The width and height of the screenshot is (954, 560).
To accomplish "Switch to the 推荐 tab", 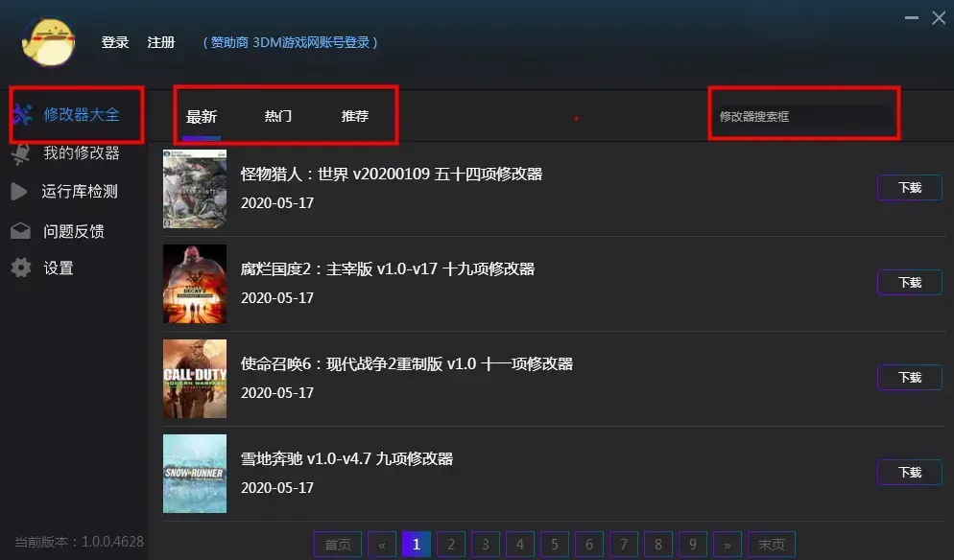I will click(x=355, y=116).
